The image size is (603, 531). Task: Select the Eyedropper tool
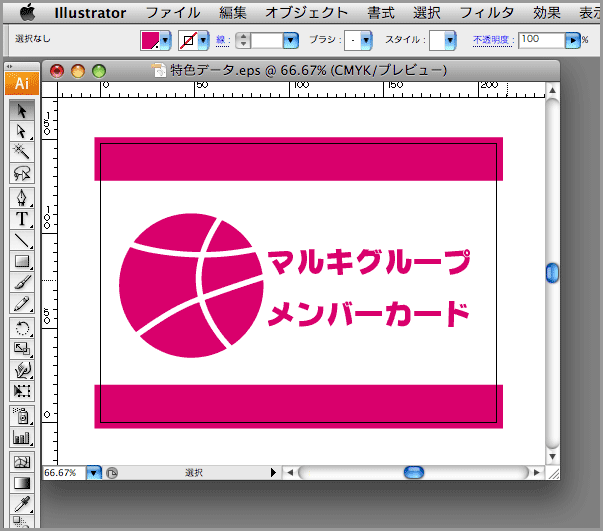(22, 504)
